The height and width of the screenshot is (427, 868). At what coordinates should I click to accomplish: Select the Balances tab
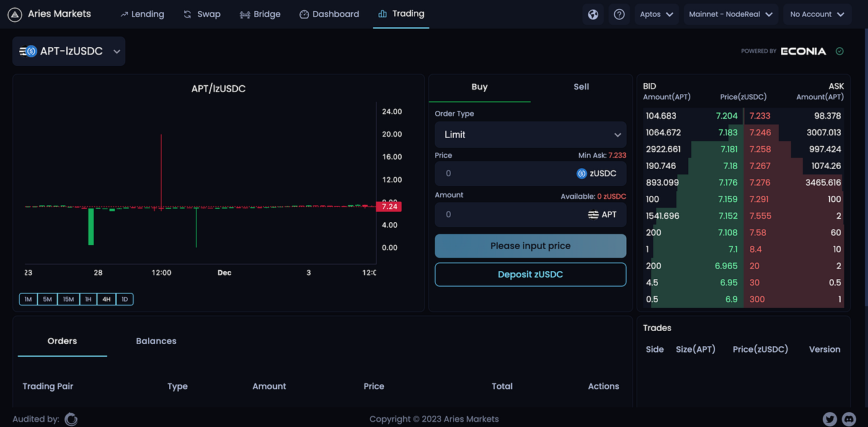(x=156, y=341)
